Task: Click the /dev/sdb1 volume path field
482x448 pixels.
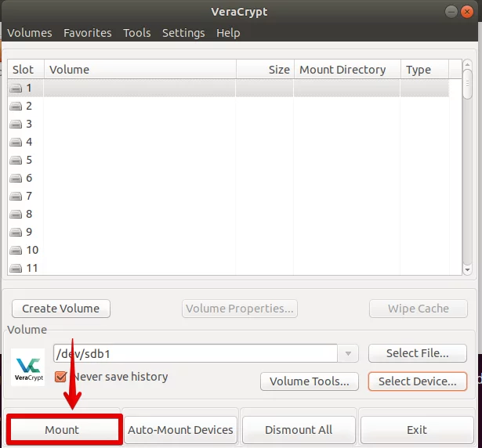Action: (195, 353)
